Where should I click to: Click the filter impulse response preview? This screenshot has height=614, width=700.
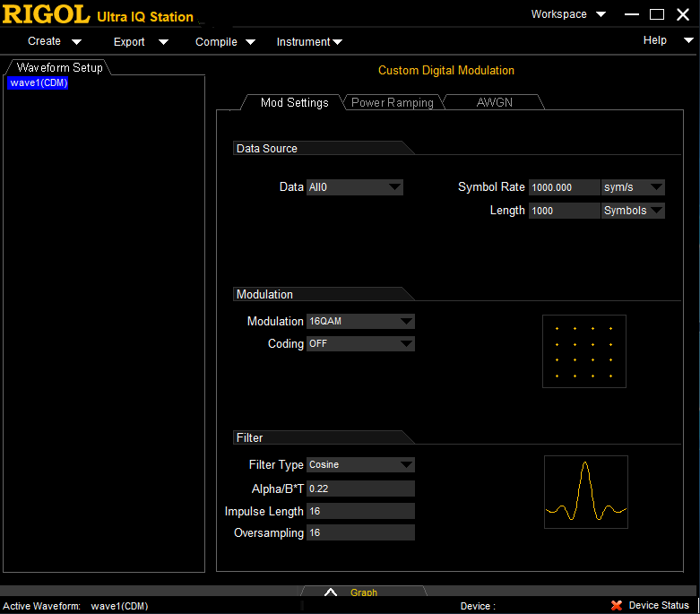click(585, 492)
